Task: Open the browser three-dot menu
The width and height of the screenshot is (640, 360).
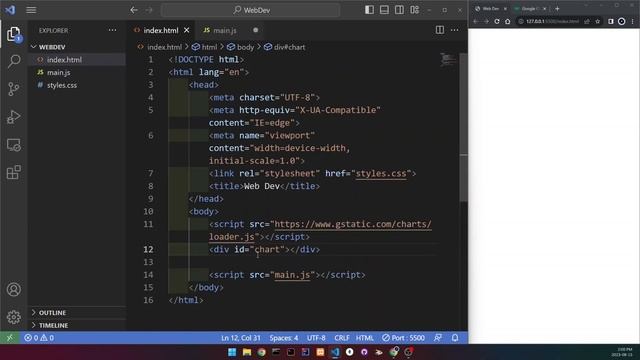Action: tap(633, 21)
